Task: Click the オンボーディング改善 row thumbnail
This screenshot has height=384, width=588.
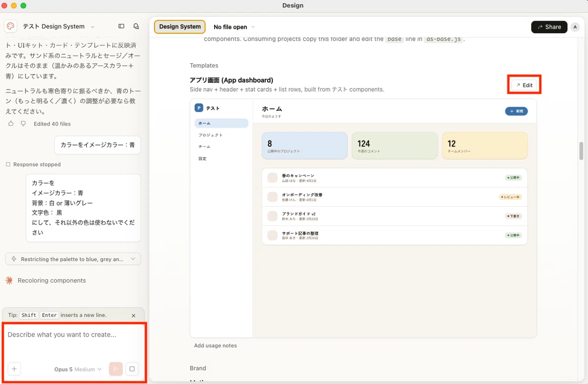Action: [x=272, y=197]
